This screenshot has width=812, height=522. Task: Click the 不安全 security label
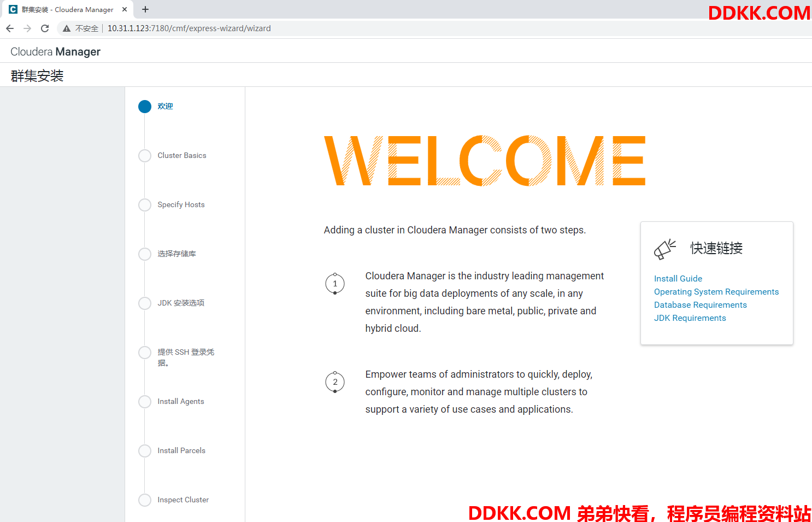click(87, 28)
